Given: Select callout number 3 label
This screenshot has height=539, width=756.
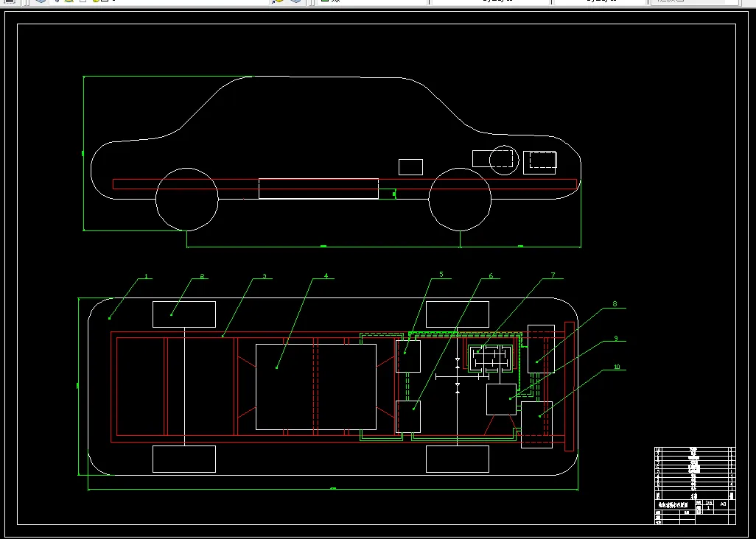Looking at the screenshot, I should coord(265,276).
